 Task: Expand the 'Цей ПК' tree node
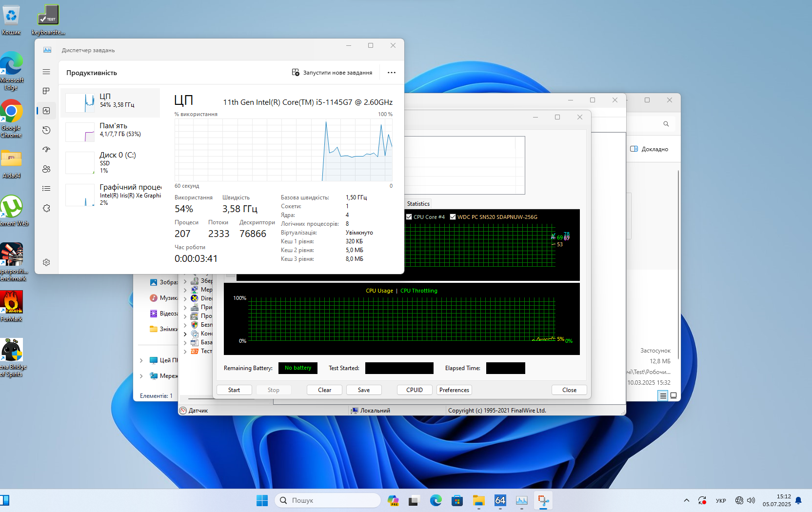tap(141, 360)
